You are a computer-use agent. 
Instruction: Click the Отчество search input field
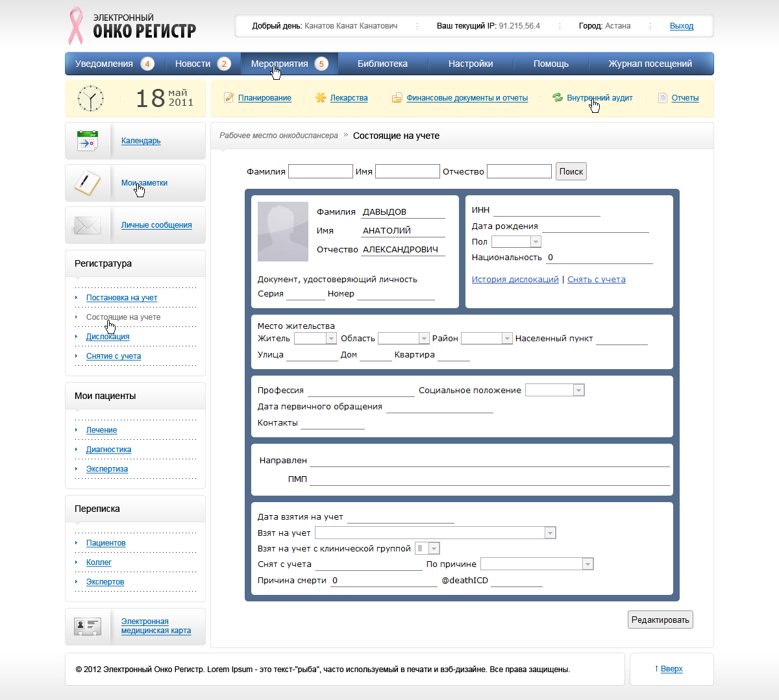pos(519,171)
